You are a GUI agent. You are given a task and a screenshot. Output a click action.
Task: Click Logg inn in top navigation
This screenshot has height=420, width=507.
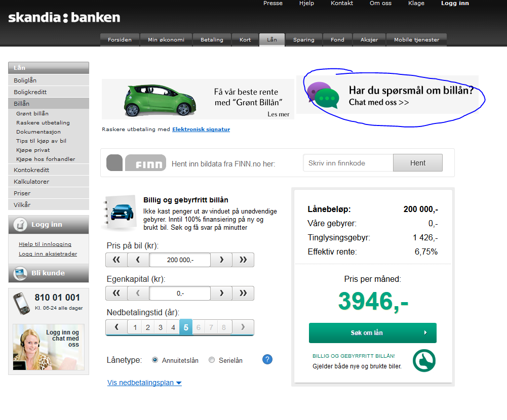click(x=455, y=3)
